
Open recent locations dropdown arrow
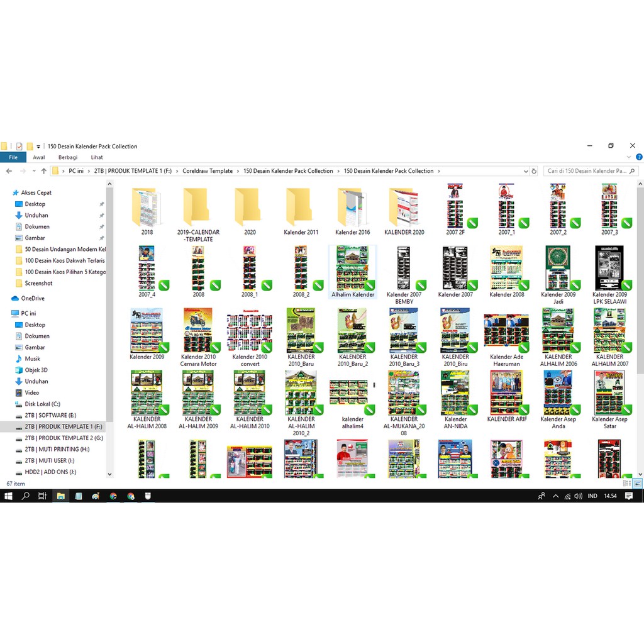(x=33, y=171)
